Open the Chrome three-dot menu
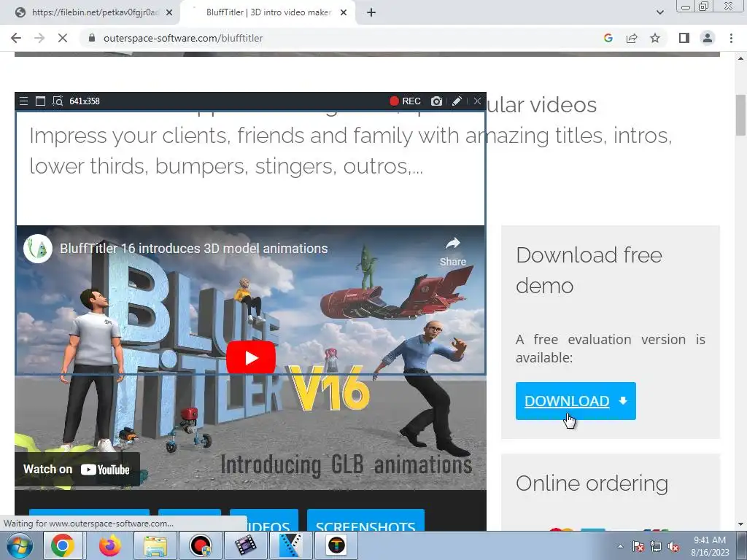747x560 pixels. [731, 38]
